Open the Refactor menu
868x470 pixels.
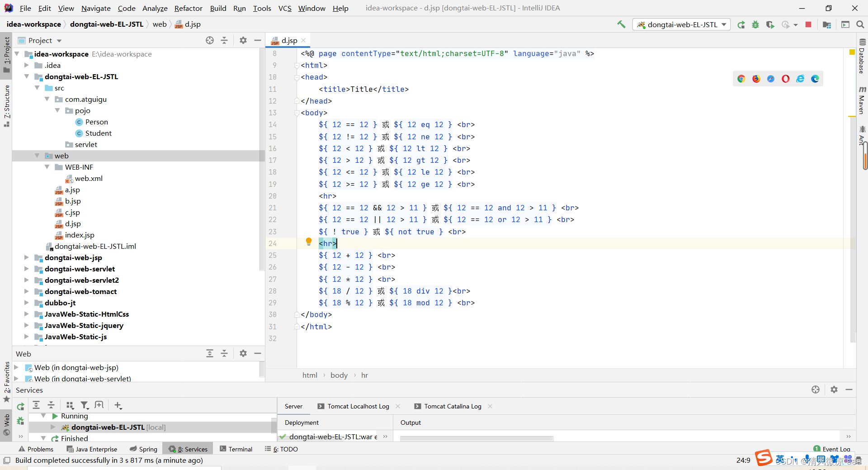pyautogui.click(x=189, y=8)
